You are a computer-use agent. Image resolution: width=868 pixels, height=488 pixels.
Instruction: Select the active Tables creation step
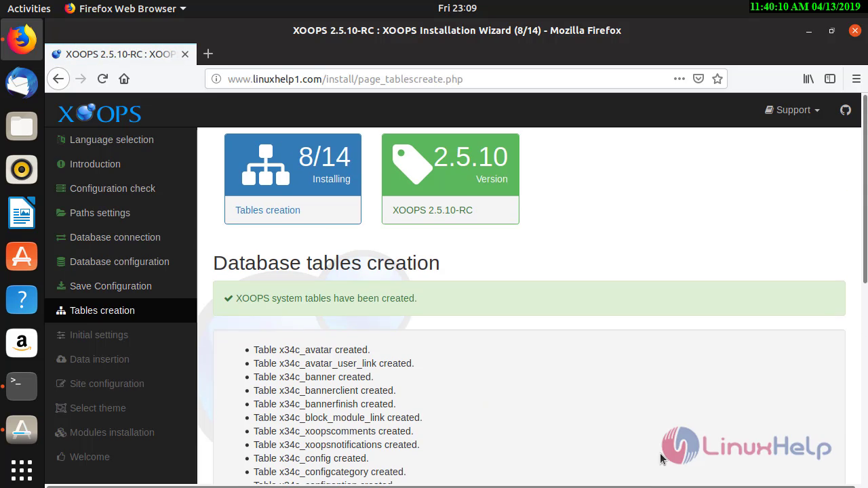tap(121, 310)
